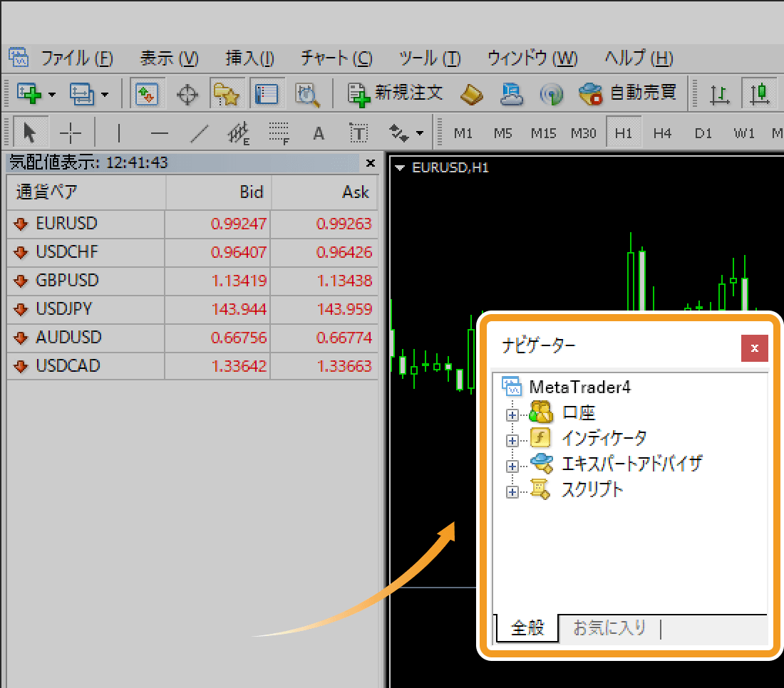The image size is (784, 688).
Task: Select the crosshair cursor tool
Action: [71, 132]
